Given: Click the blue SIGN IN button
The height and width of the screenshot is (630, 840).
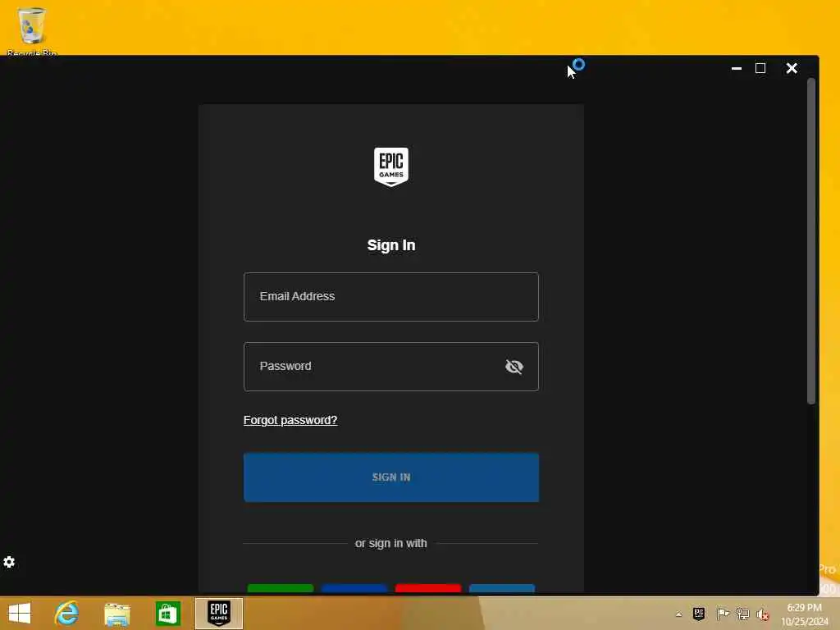Looking at the screenshot, I should point(391,477).
